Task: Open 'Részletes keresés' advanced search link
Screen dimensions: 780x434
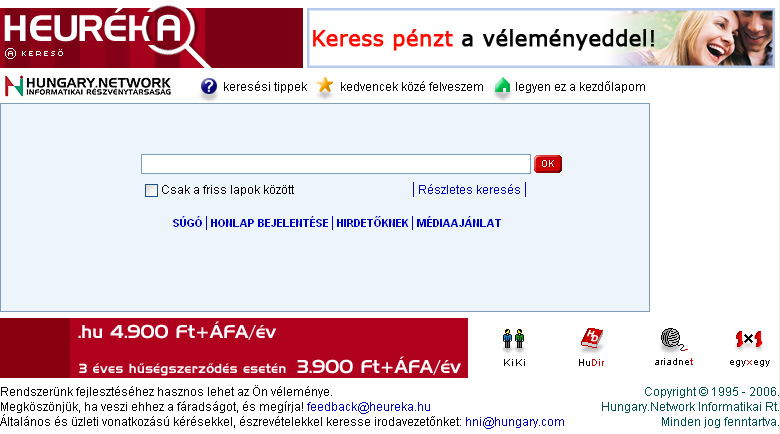Action: coord(469,190)
